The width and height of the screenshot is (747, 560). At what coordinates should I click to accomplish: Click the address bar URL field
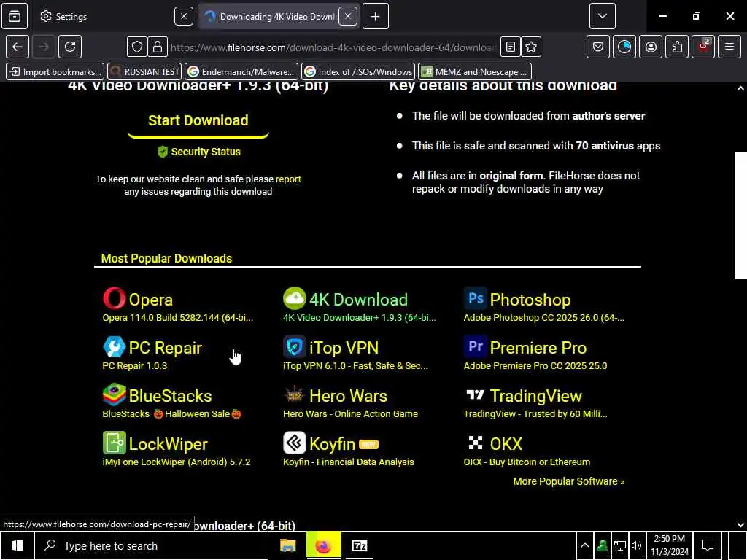coord(333,47)
